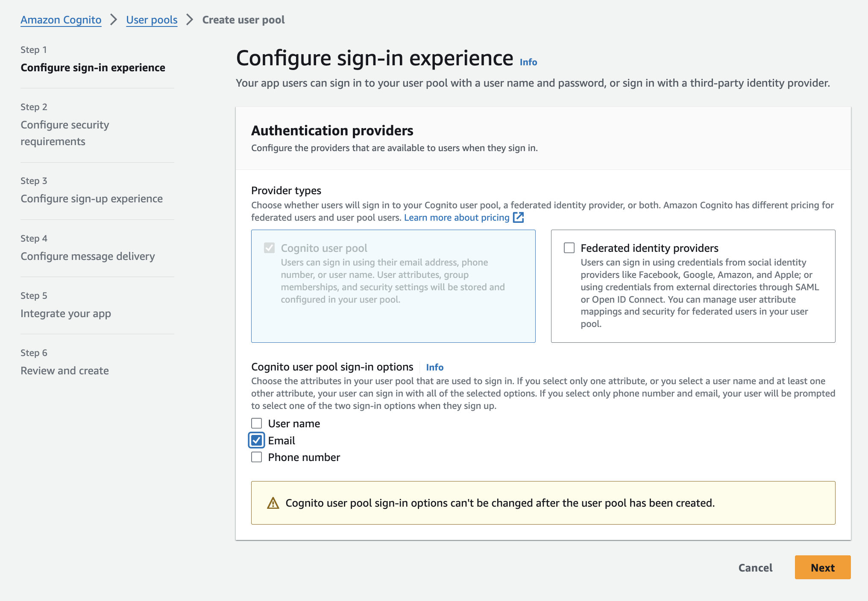Go to Step 4 Configure message delivery
The height and width of the screenshot is (601, 868).
[87, 256]
